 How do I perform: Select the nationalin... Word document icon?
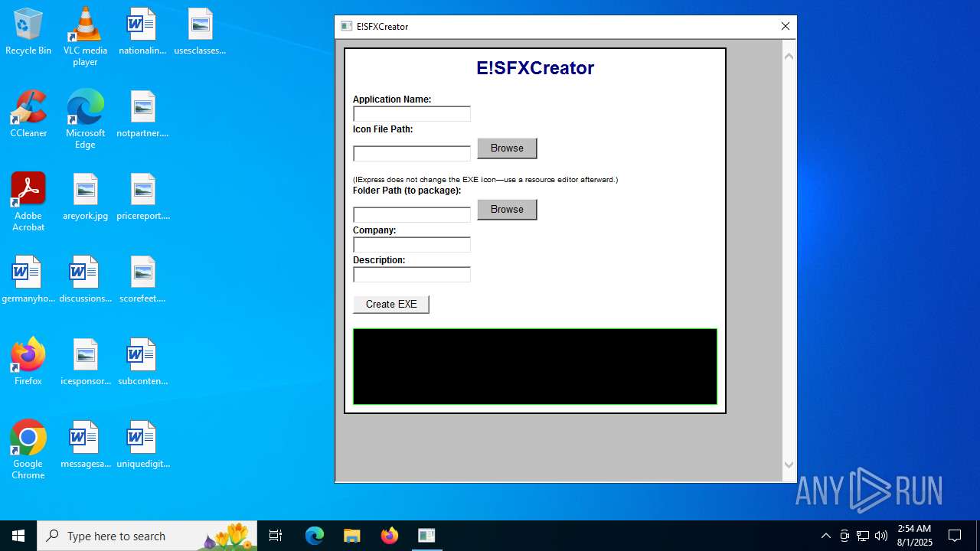142,32
